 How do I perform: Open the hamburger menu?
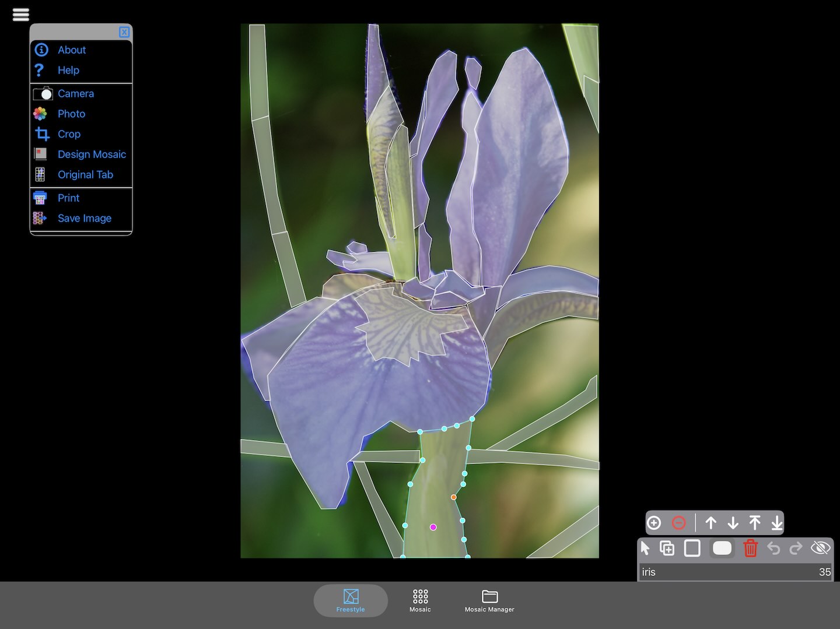tap(21, 14)
